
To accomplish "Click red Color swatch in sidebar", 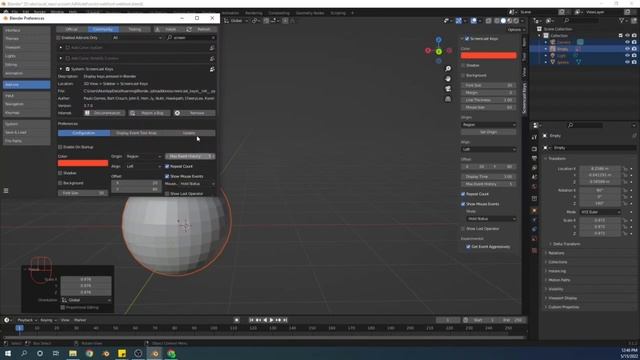I will pos(489,56).
